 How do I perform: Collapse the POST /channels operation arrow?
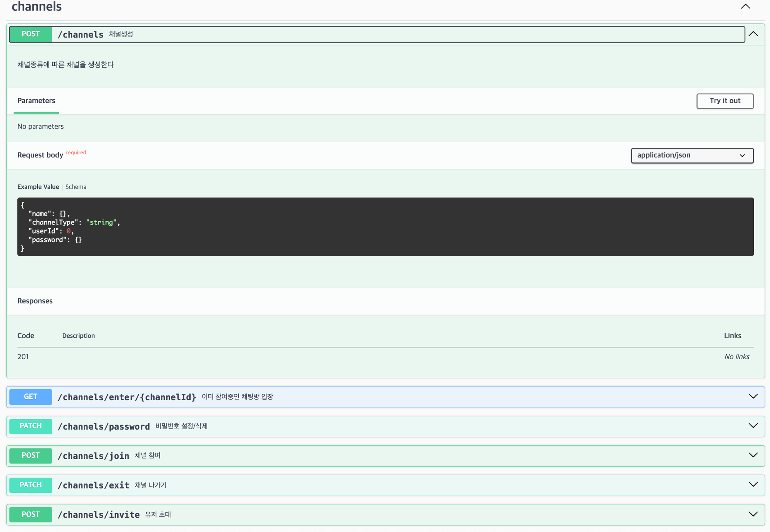pos(753,34)
